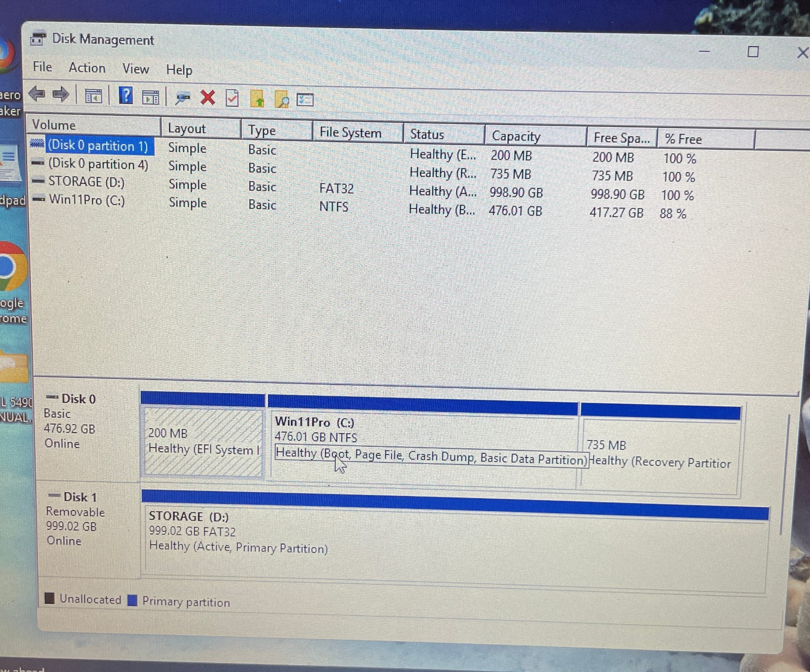This screenshot has height=672, width=810.
Task: Click the graphical view vertical scrollbar
Action: (785, 476)
